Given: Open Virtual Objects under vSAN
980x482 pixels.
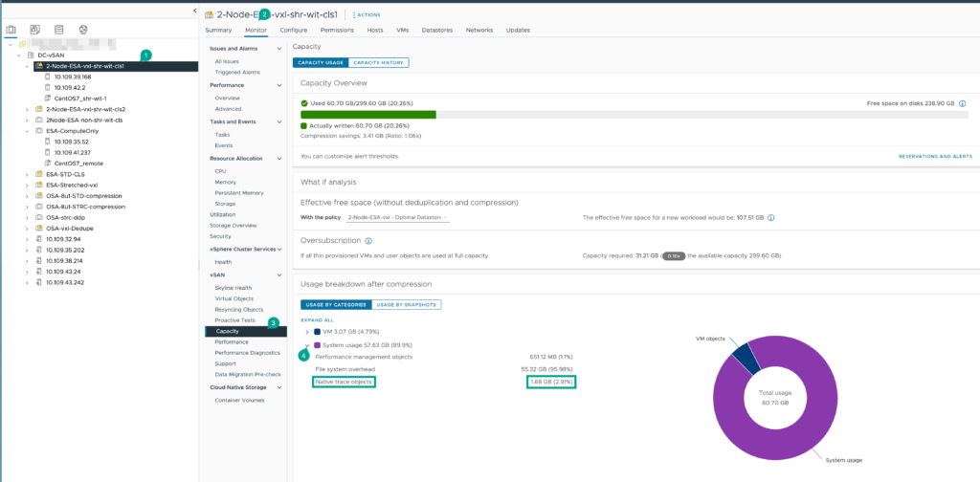Looking at the screenshot, I should [x=234, y=298].
